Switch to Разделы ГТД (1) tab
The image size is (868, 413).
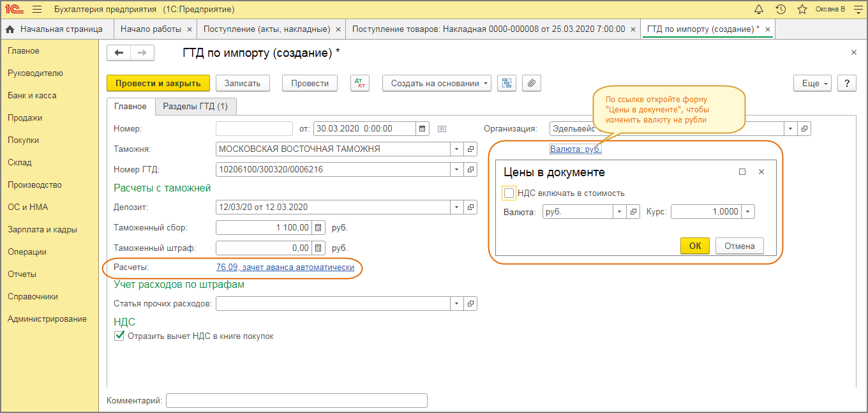coord(196,107)
